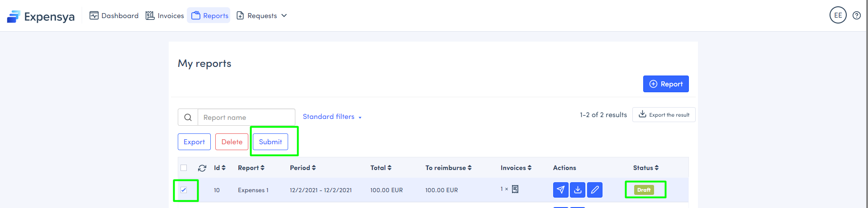The height and width of the screenshot is (208, 868).
Task: Toggle the select-all header checkbox
Action: pos(184,168)
